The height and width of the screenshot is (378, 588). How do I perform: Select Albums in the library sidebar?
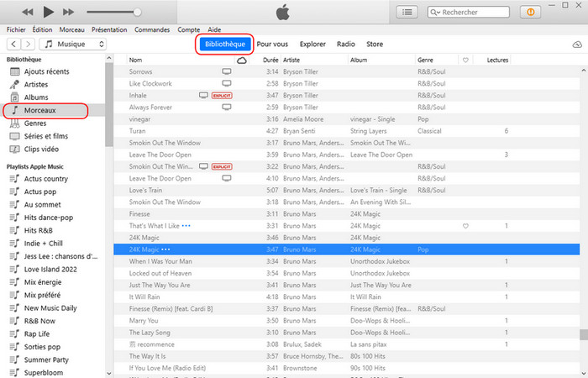pos(36,97)
